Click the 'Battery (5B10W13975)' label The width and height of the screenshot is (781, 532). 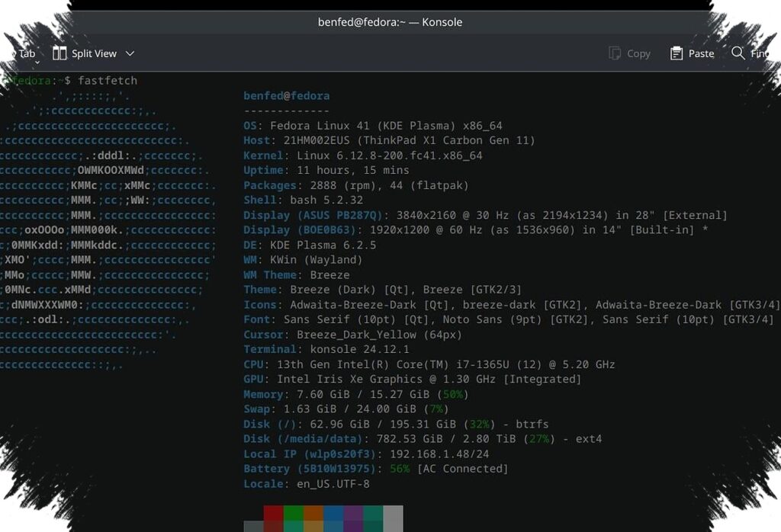click(310, 469)
